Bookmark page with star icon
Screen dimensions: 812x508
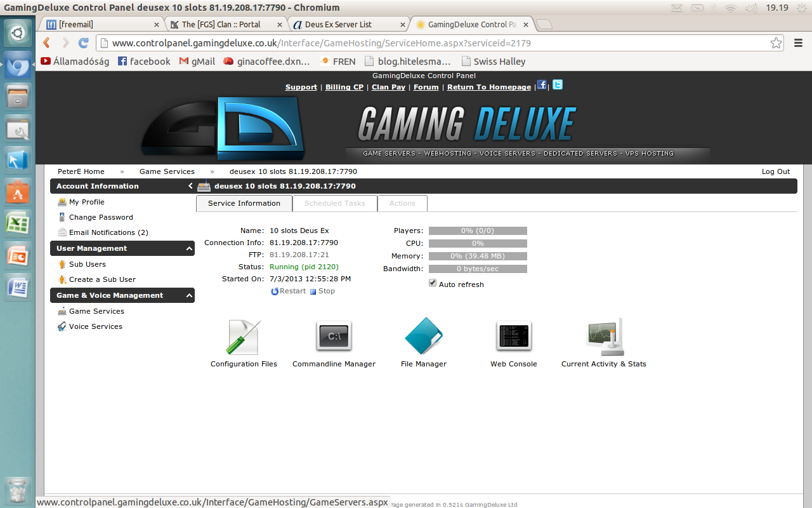click(776, 43)
